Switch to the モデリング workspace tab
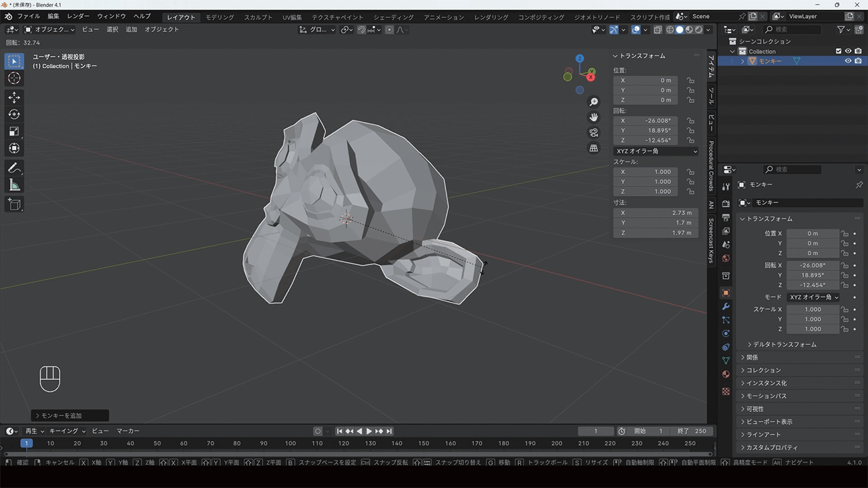The width and height of the screenshot is (868, 488). click(x=220, y=17)
